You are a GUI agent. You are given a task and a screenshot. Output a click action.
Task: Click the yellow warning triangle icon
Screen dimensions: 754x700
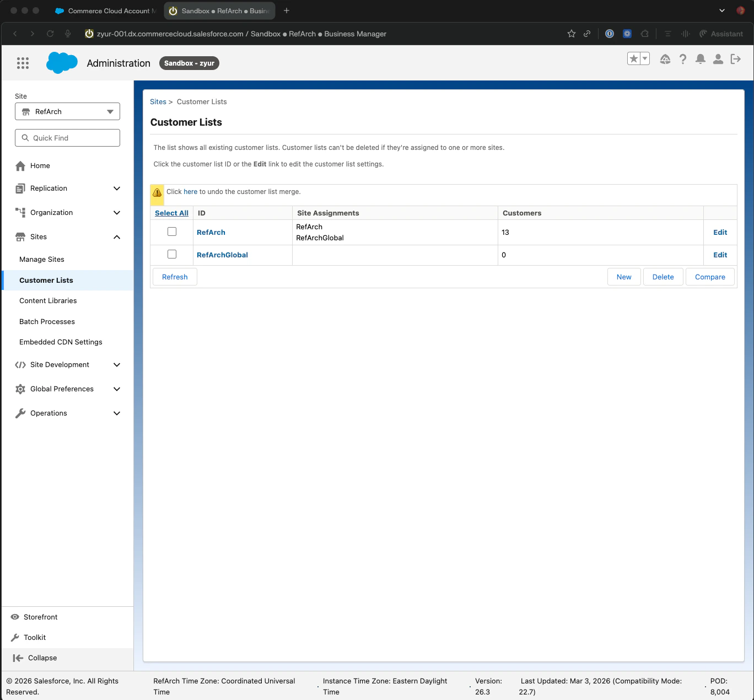157,192
